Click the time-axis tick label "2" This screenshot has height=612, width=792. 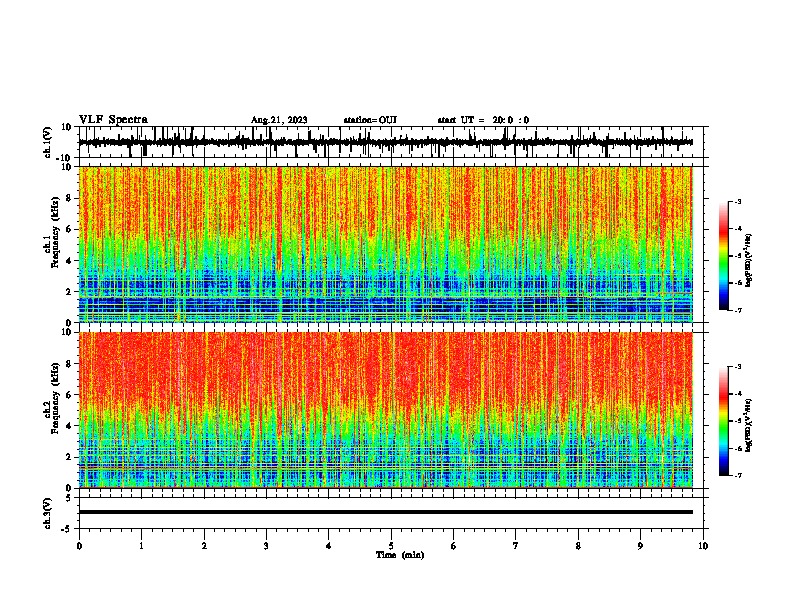coord(204,546)
